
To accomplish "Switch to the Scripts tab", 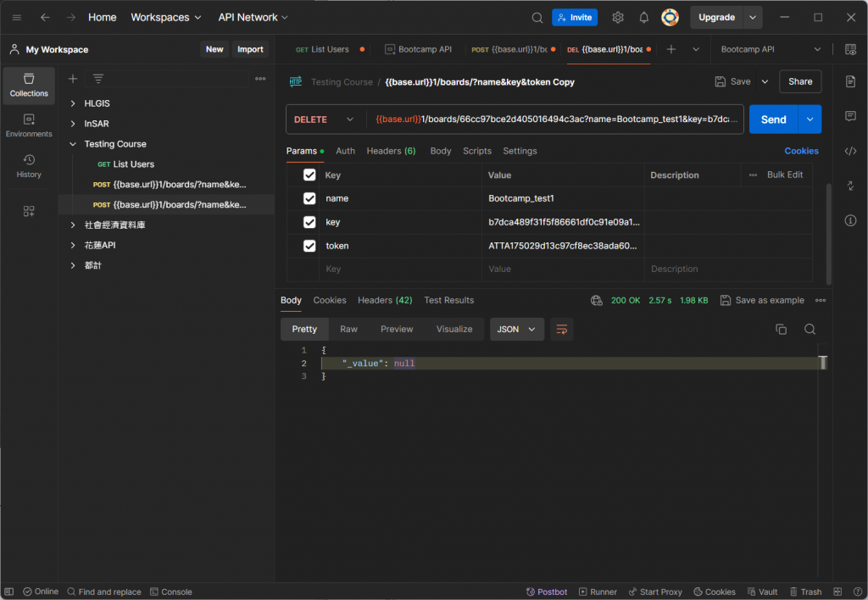I will [477, 151].
